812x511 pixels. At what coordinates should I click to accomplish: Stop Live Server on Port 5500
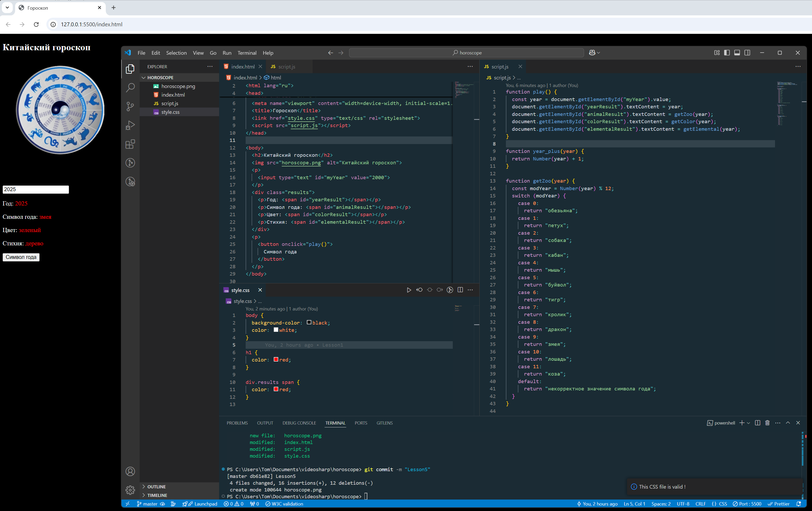click(747, 504)
